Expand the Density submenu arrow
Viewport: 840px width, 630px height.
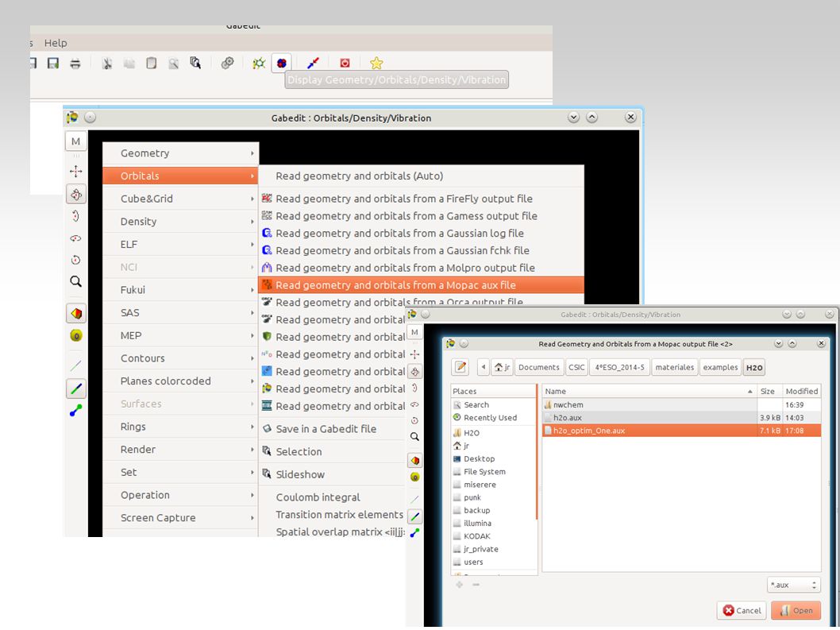(x=252, y=222)
